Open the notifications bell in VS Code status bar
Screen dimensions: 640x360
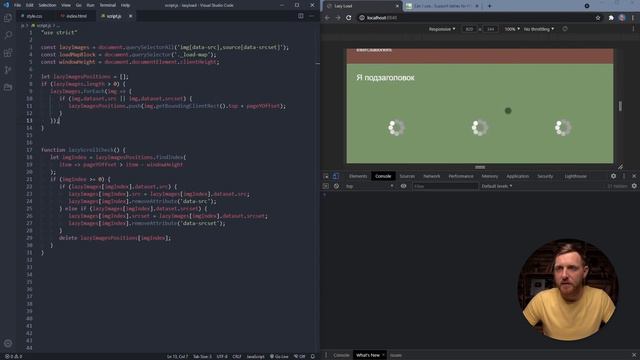pos(313,356)
